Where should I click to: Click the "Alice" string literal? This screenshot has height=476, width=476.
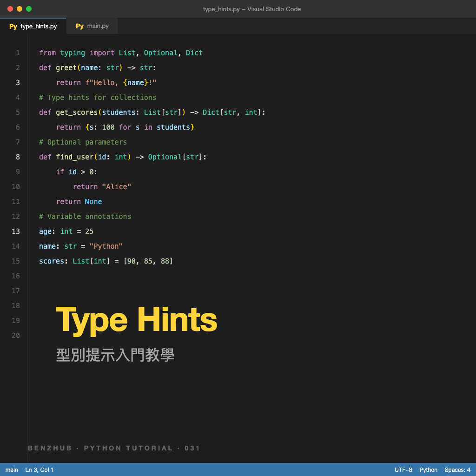(x=116, y=187)
